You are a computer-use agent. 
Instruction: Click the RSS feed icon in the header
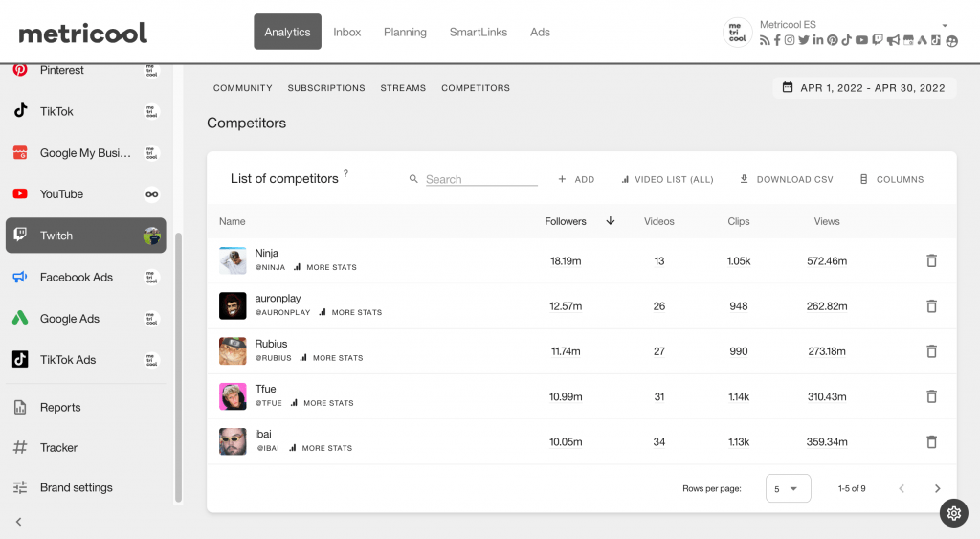pyautogui.click(x=765, y=40)
